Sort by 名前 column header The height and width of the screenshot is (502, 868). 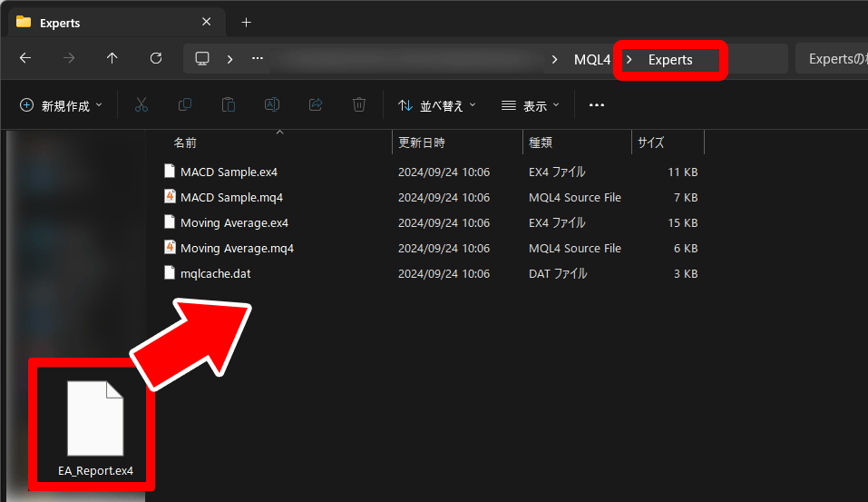pyautogui.click(x=185, y=143)
